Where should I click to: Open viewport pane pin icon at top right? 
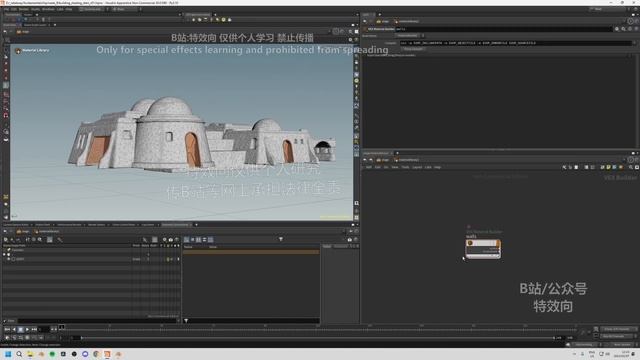coord(336,31)
